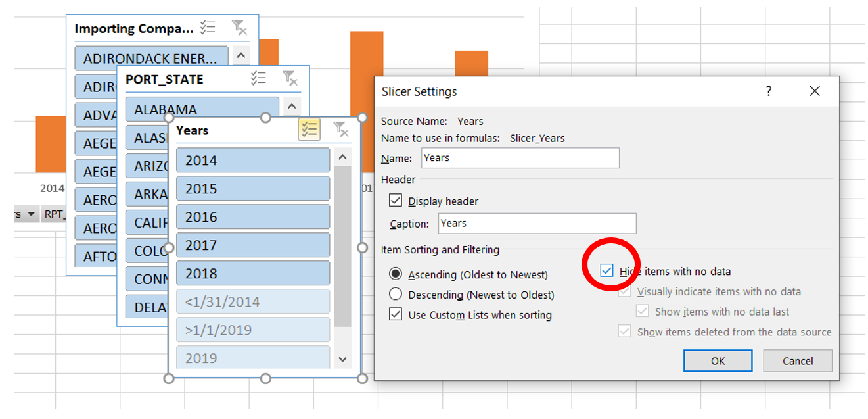Select 2016 in the Years slicer
This screenshot has width=868, height=419.
253,217
